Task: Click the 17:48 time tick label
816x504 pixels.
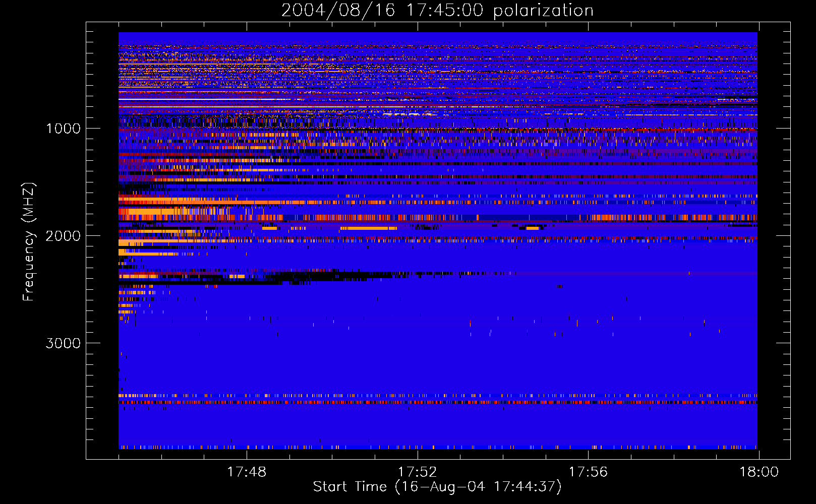Action: (247, 472)
